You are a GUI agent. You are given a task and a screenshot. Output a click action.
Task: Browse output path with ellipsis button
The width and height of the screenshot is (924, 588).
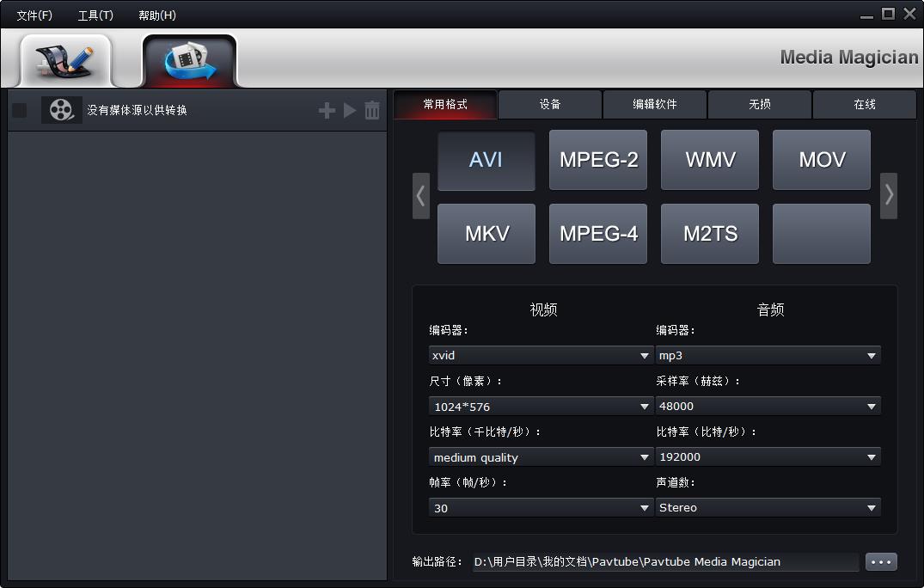tap(881, 561)
